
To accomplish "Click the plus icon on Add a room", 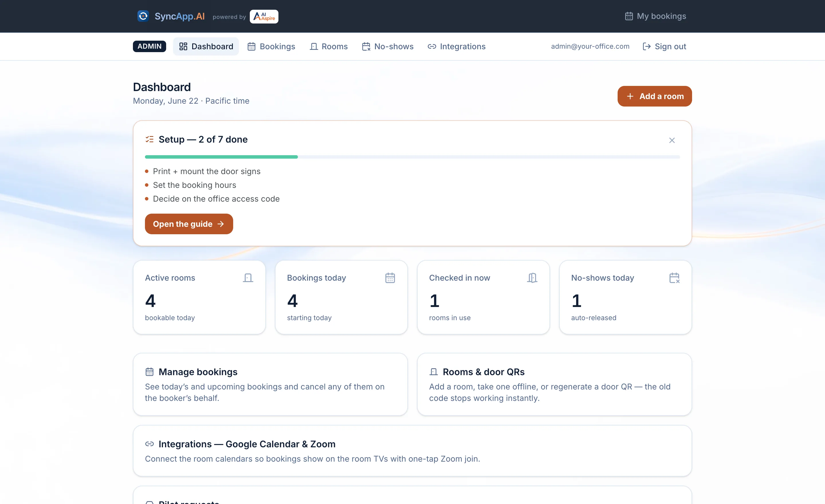I will click(x=630, y=96).
